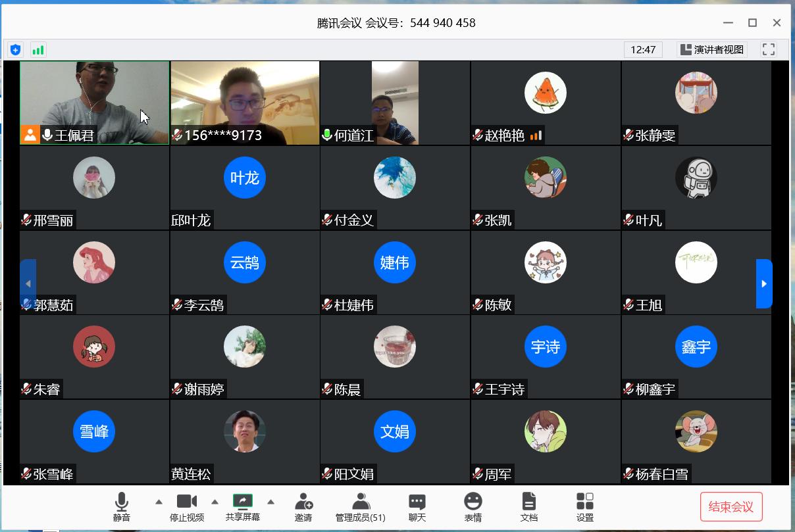Click muted microphone icon beside 叶凡
The height and width of the screenshot is (532, 795).
click(x=628, y=220)
